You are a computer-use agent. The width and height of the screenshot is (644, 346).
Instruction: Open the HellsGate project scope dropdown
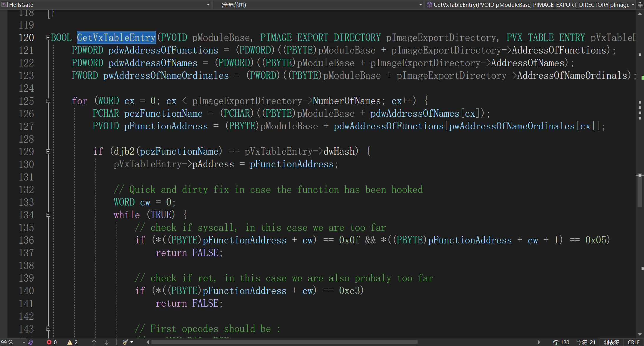[x=208, y=5]
